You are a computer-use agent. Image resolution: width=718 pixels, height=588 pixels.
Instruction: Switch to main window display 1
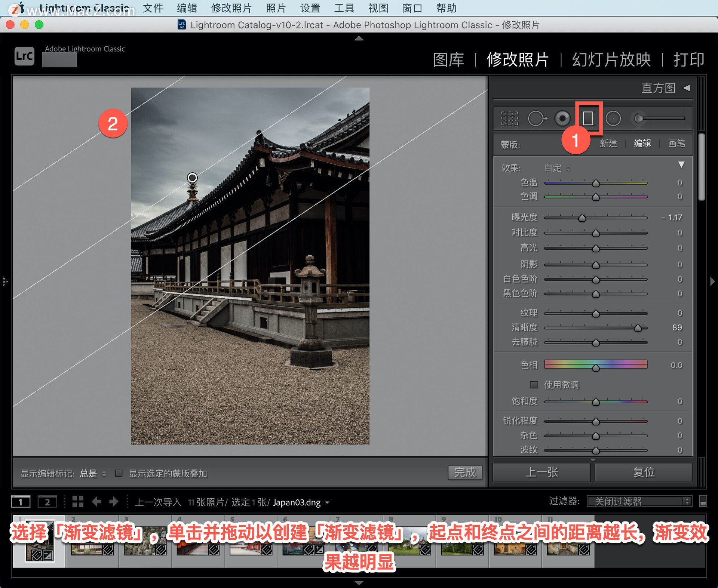(x=21, y=502)
